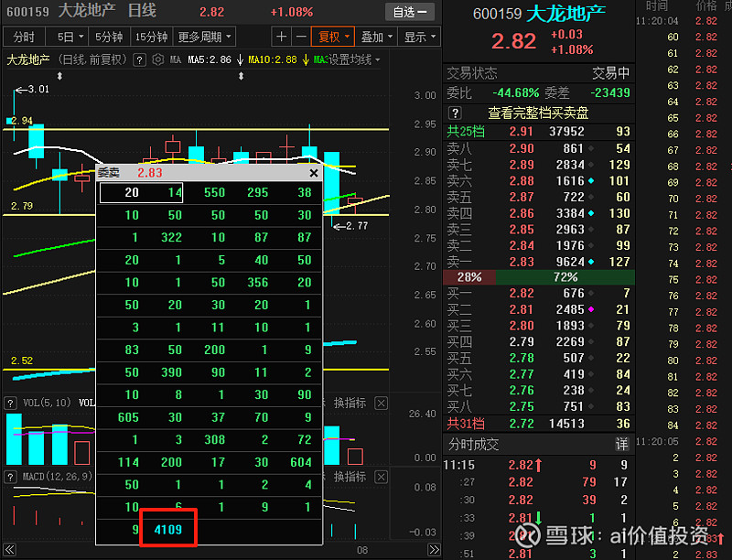Click 共25档 sell depth row
The width and height of the screenshot is (732, 560).
538,132
